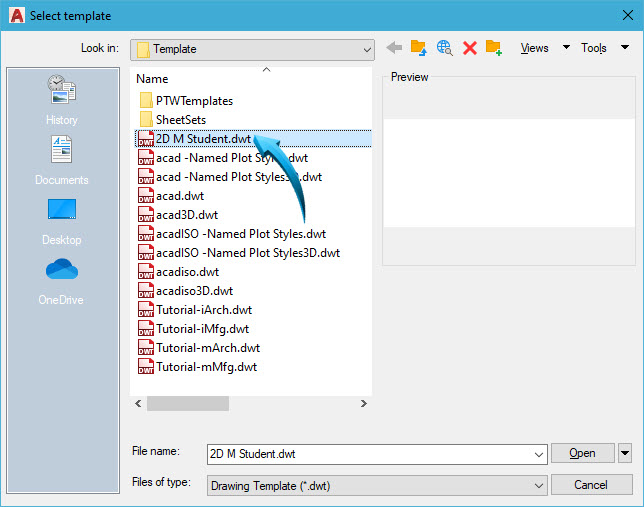This screenshot has height=507, width=644.
Task: Select acadiso3D.dwt template file
Action: coord(186,290)
